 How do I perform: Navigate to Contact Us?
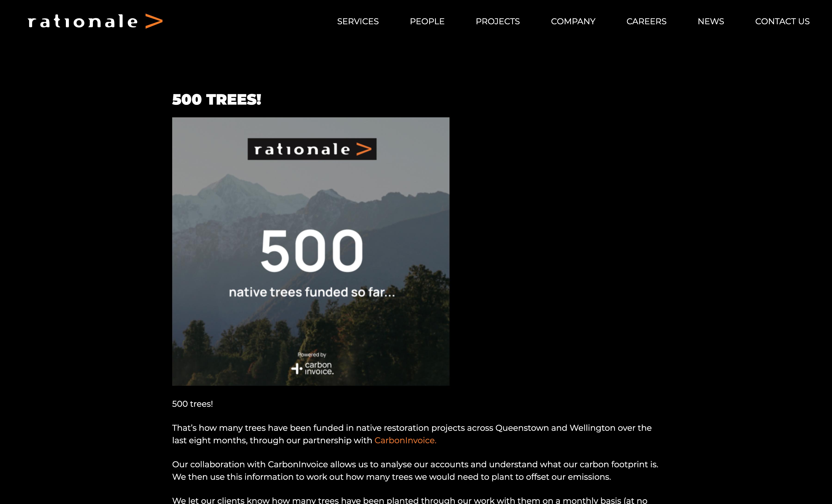pyautogui.click(x=782, y=21)
